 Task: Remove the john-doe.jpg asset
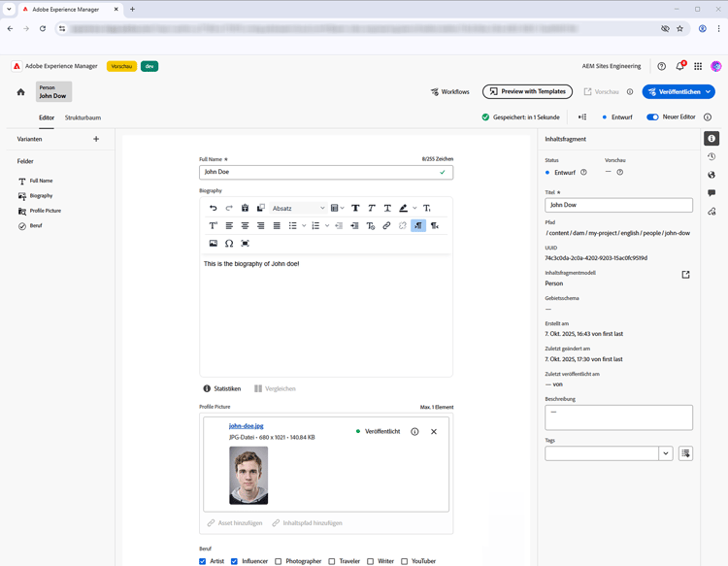tap(434, 432)
